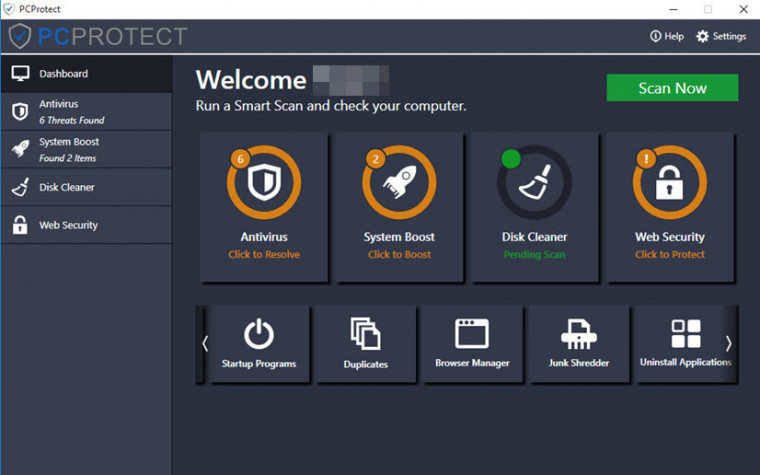Click the Web Security lock ring icon
The height and width of the screenshot is (475, 760).
click(670, 182)
